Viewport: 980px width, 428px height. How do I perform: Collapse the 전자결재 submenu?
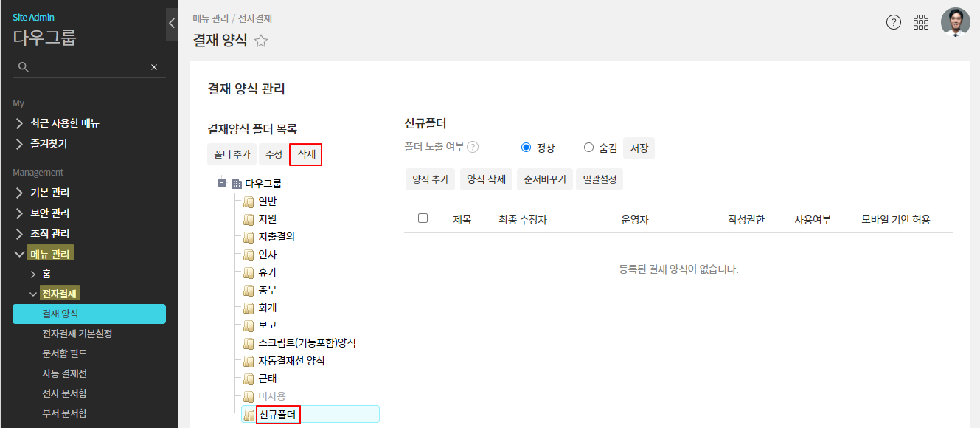pos(33,294)
